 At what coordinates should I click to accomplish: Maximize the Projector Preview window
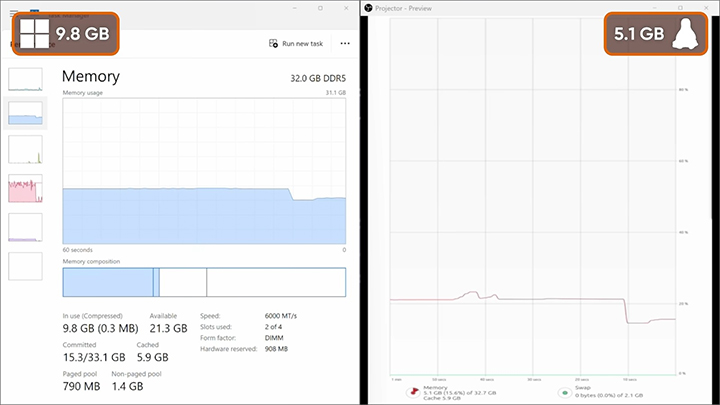click(x=680, y=8)
